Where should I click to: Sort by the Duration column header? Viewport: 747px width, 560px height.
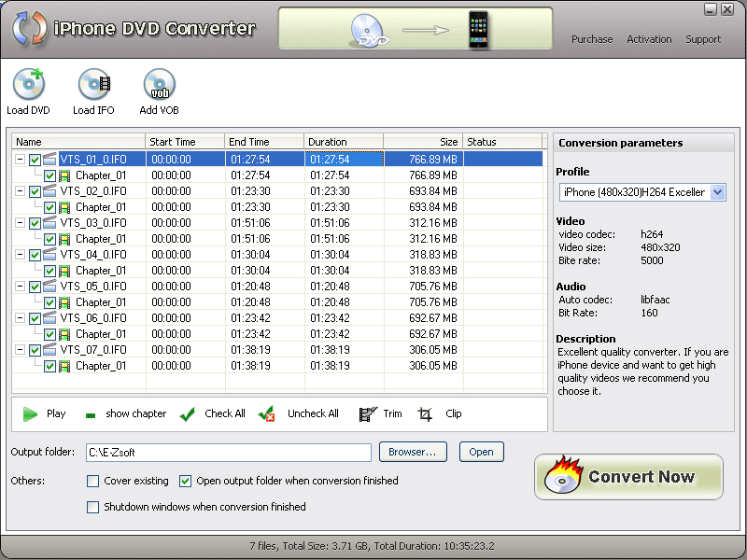[x=344, y=142]
